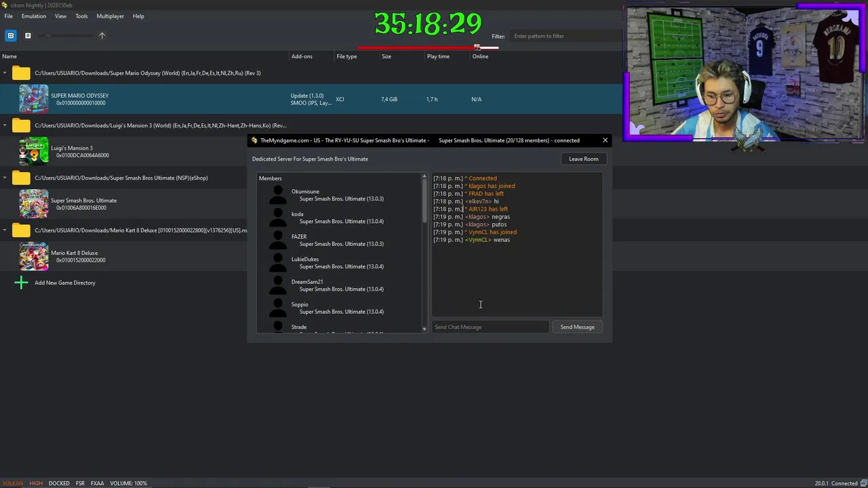Toggle HIGH accuracy in status bar
This screenshot has height=488, width=868.
tap(36, 483)
